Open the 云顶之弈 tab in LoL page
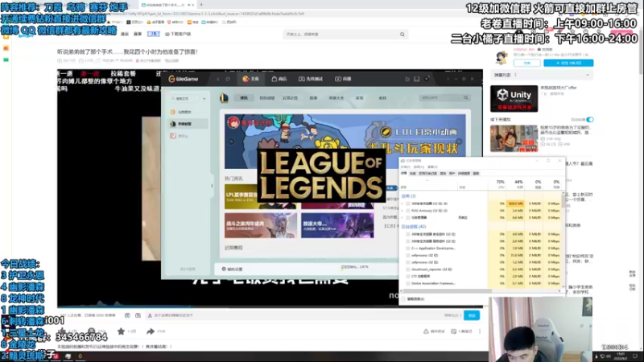644x362 pixels. pyautogui.click(x=290, y=98)
